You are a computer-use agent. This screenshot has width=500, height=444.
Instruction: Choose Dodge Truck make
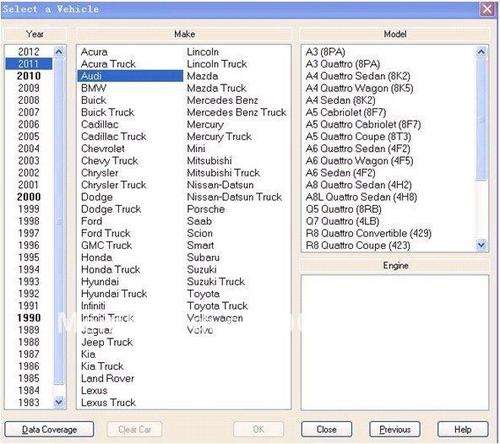[x=111, y=209]
